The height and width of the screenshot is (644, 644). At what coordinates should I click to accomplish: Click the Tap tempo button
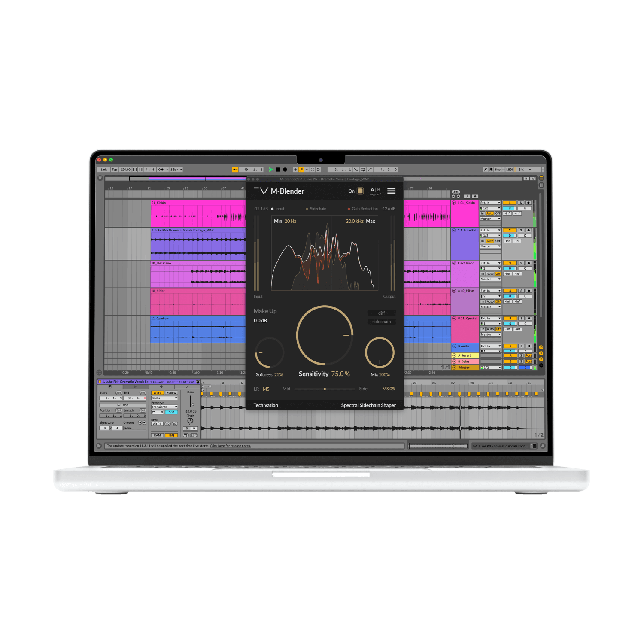pos(115,170)
